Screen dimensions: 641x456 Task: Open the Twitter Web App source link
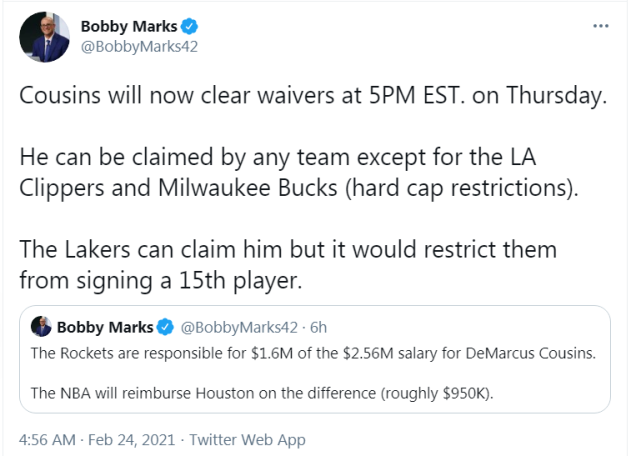point(248,439)
